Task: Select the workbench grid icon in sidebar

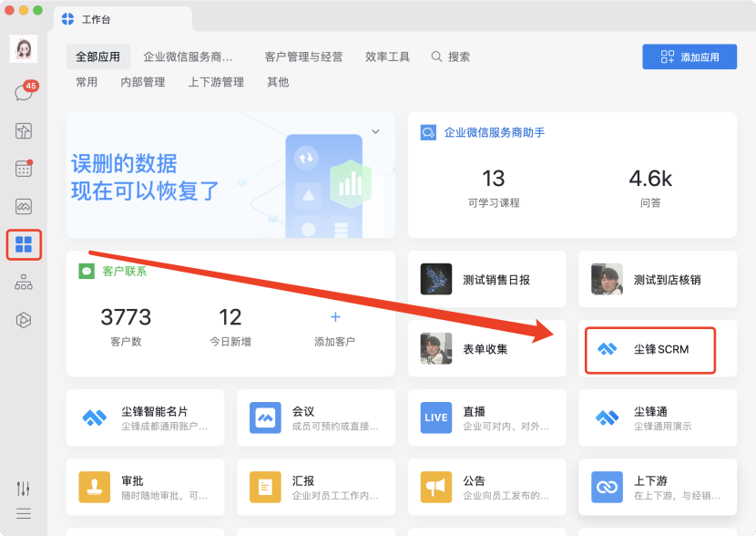Action: pyautogui.click(x=24, y=244)
